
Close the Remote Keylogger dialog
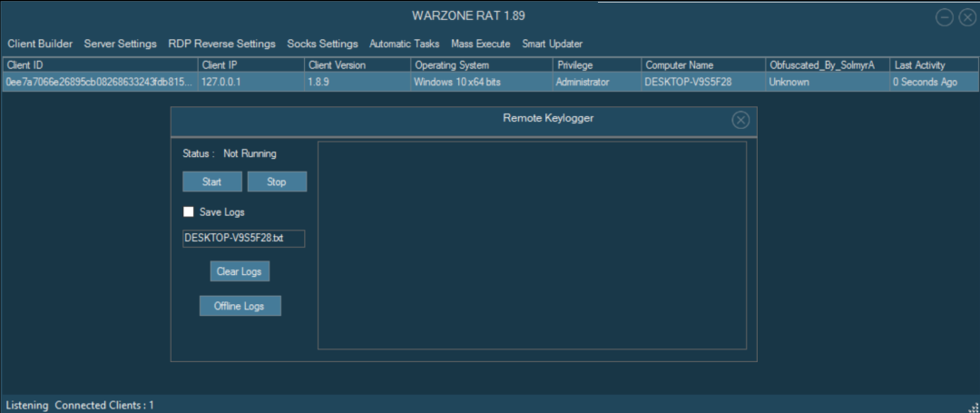click(x=740, y=120)
